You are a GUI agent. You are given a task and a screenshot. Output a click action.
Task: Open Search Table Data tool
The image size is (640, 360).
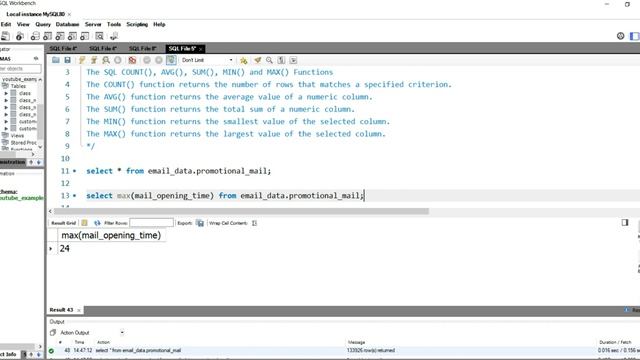pos(100,36)
